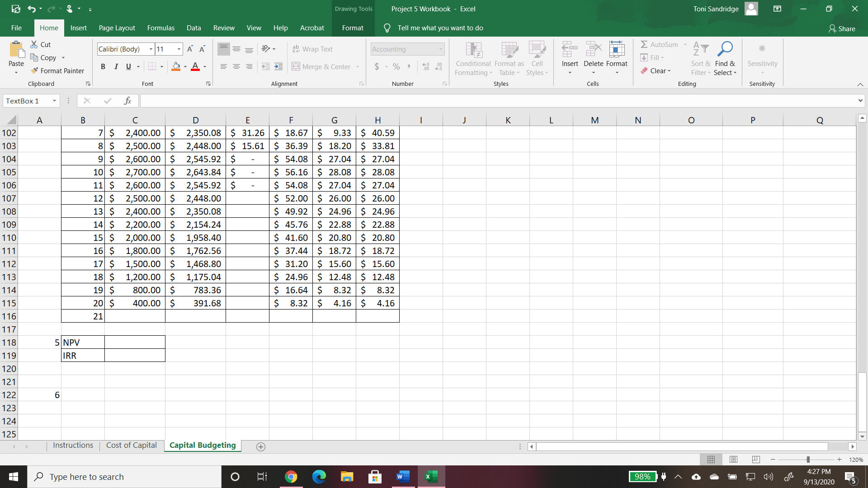This screenshot has width=868, height=488.
Task: Toggle Bold formatting
Action: pos(103,66)
